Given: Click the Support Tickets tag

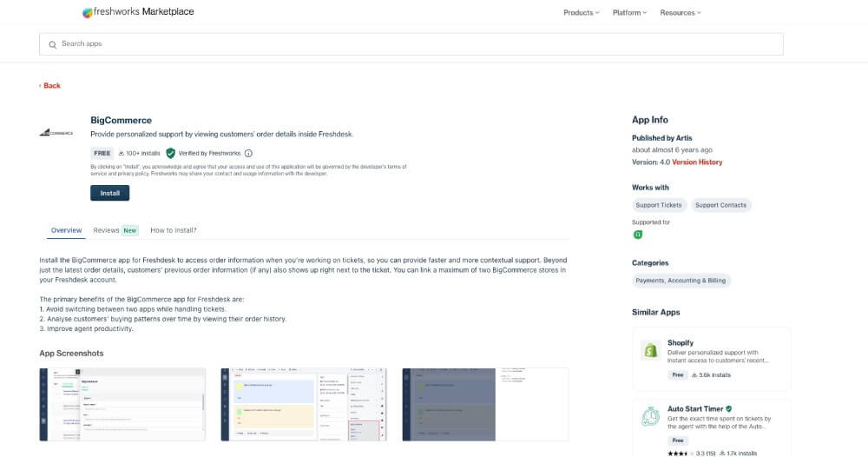Looking at the screenshot, I should [x=659, y=205].
